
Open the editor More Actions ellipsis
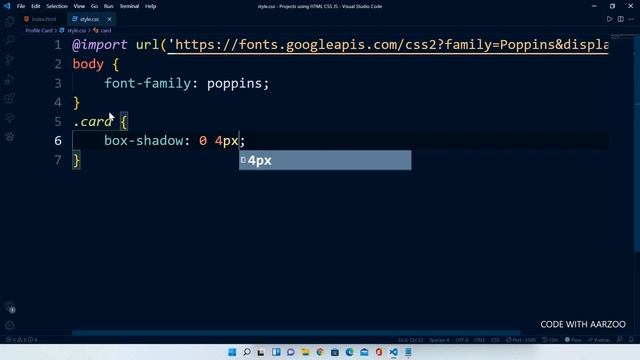tap(631, 19)
